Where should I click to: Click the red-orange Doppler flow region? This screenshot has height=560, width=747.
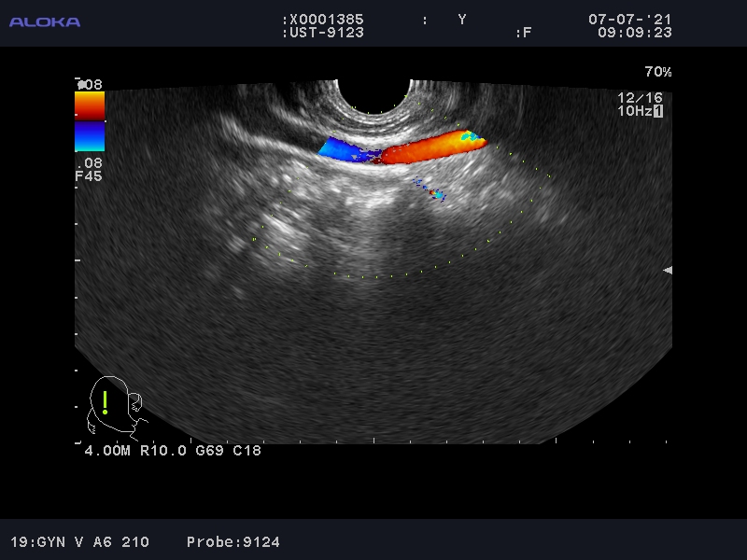coord(430,147)
